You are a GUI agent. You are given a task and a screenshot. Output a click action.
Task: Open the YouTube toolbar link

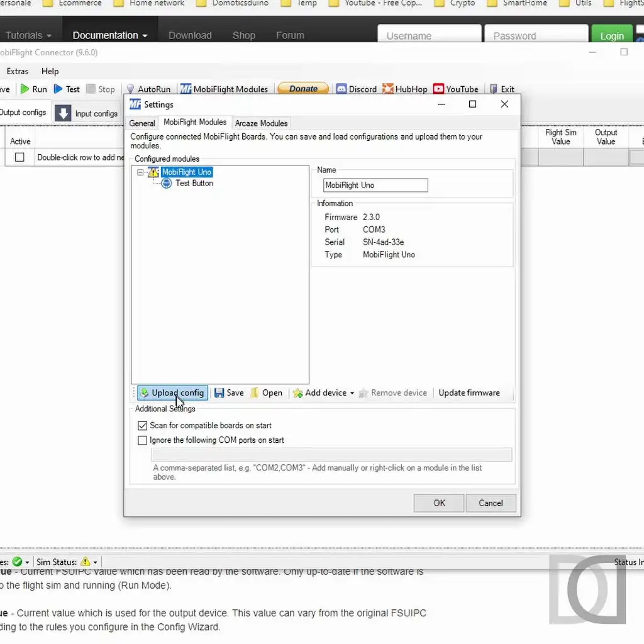point(456,89)
